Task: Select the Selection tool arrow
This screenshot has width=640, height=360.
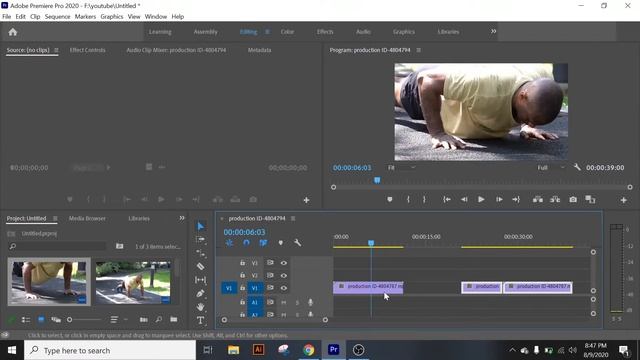Action: 200,226
